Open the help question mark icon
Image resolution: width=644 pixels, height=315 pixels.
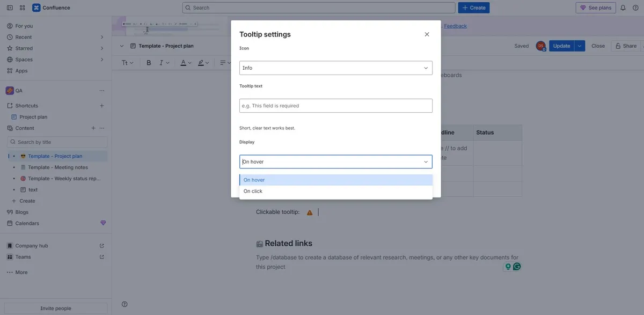pyautogui.click(x=635, y=8)
